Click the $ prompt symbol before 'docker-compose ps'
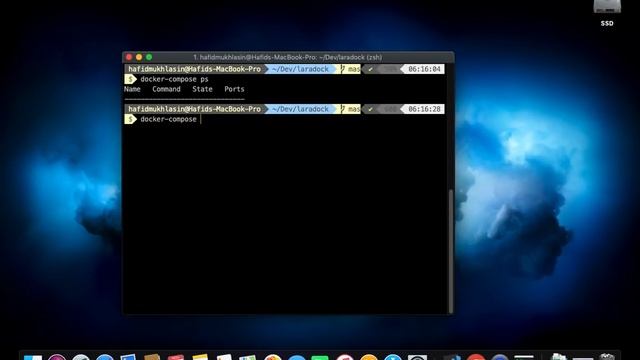This screenshot has height=360, width=640. [x=130, y=79]
